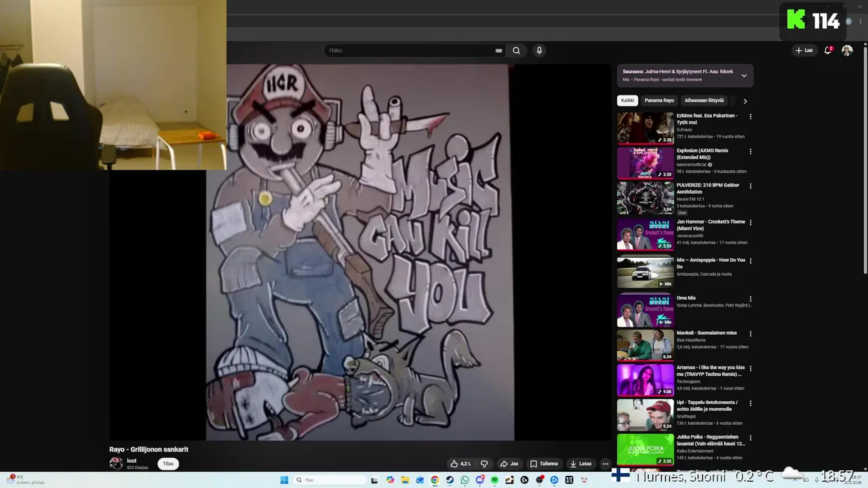Expand the Seuraava playlist panel chevron
The image size is (868, 488).
(x=744, y=75)
